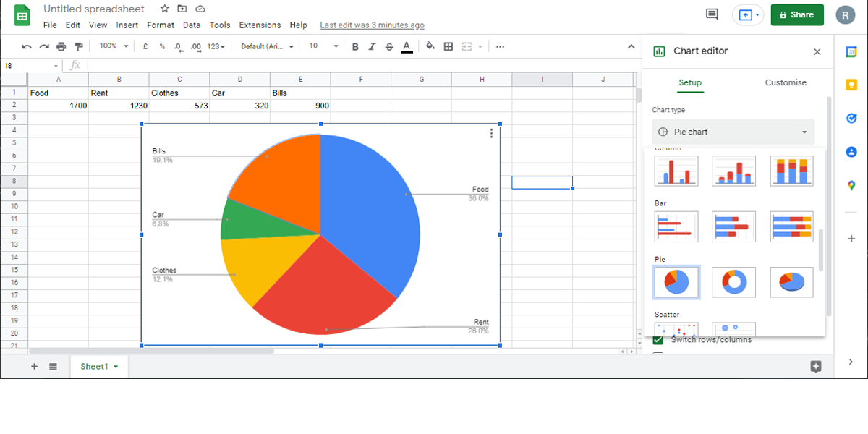This screenshot has width=868, height=434.
Task: Open the Name box dropdown showing I8
Action: [56, 66]
